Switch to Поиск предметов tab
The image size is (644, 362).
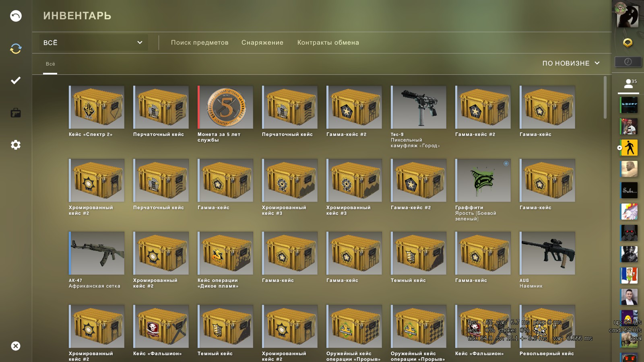pyautogui.click(x=200, y=43)
